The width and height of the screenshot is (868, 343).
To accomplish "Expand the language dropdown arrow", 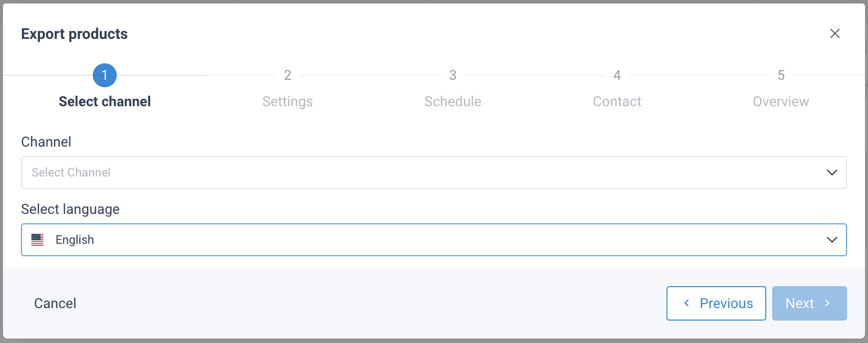I will pos(832,240).
